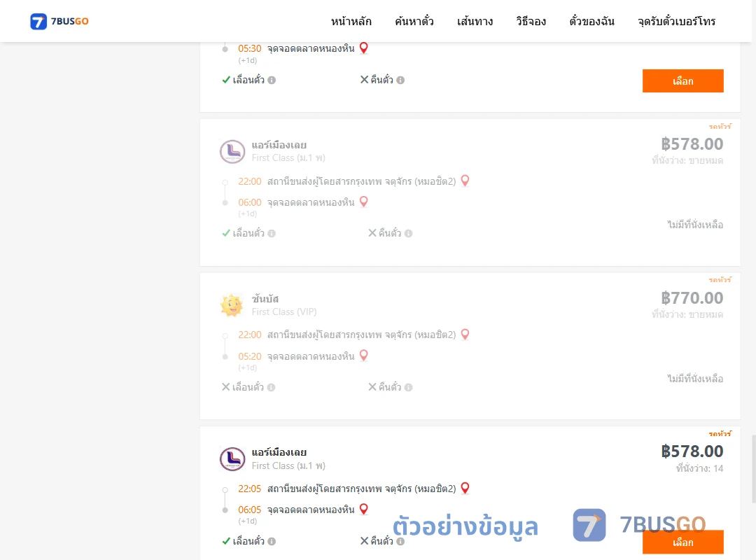Open คืนตั๋ว info icon in 05:30 trip card
Screen dimensions: 756x560
point(400,80)
